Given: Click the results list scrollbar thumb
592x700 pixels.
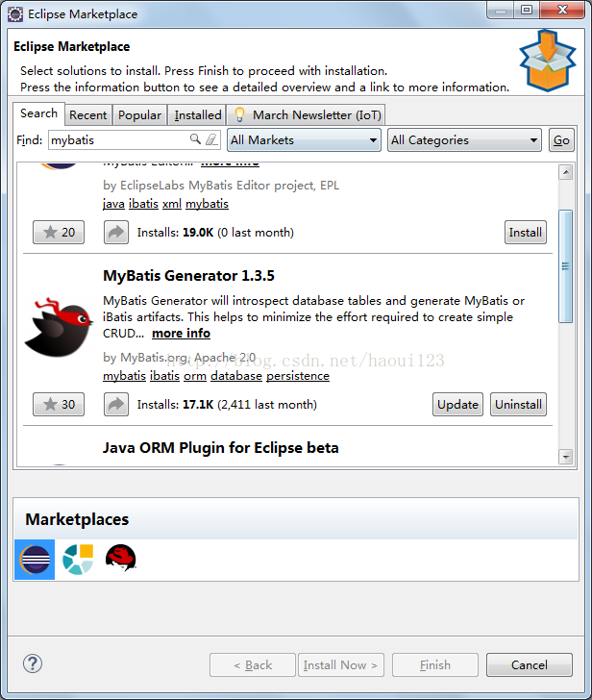Looking at the screenshot, I should [x=565, y=266].
